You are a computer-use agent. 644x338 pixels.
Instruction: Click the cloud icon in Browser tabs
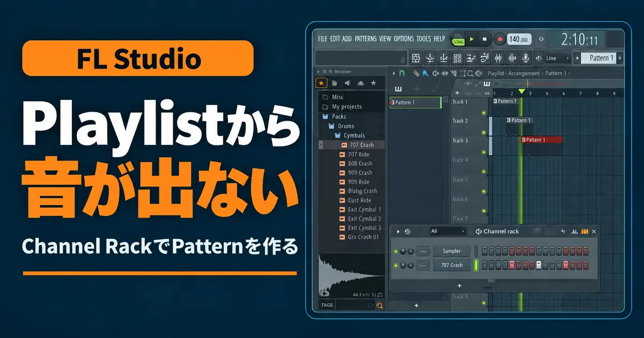click(360, 83)
